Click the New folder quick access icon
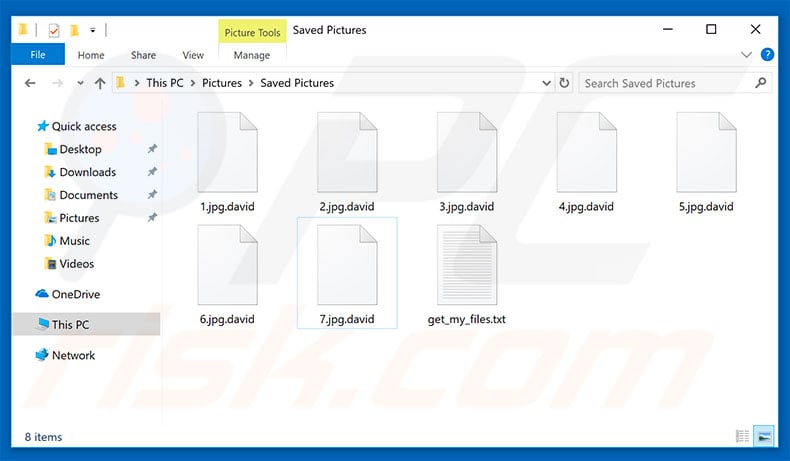Viewport: 790px width, 461px height. [74, 30]
